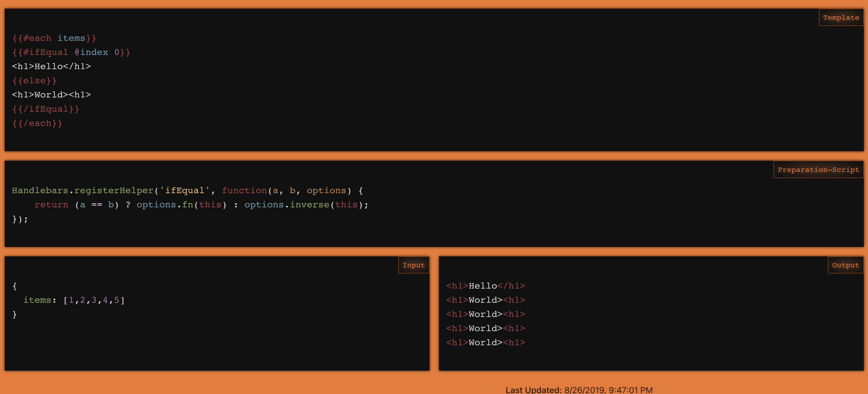Click the <h1>Hello</h1> template line
The width and height of the screenshot is (868, 394).
52,66
